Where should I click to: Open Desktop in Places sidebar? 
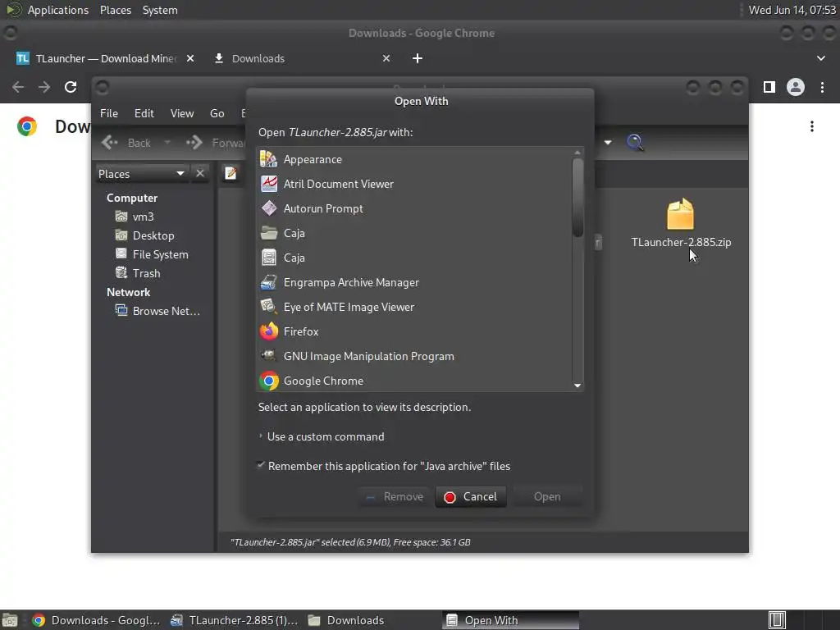[153, 235]
